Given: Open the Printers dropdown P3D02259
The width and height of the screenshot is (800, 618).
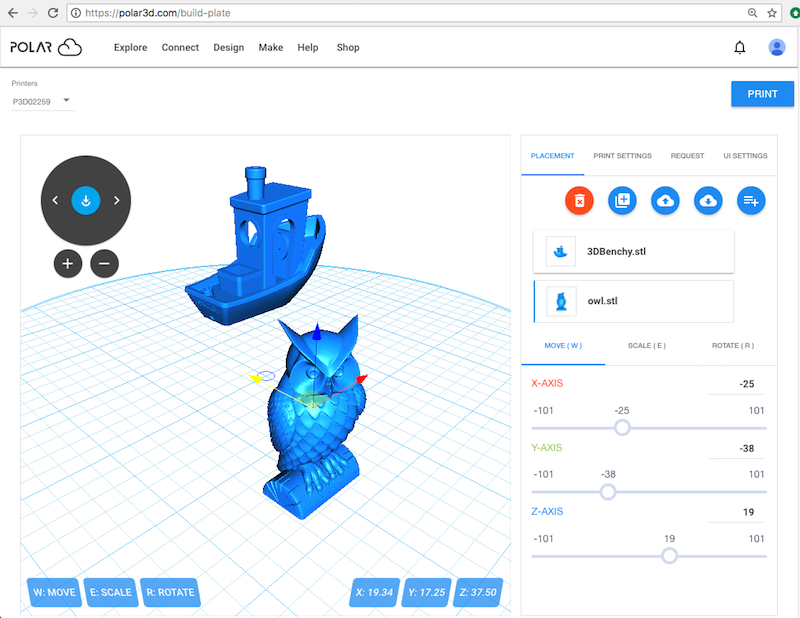Looking at the screenshot, I should pyautogui.click(x=41, y=101).
